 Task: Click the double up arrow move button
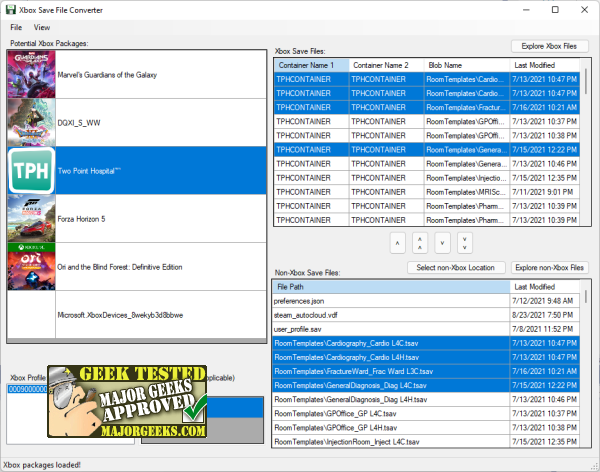420,243
